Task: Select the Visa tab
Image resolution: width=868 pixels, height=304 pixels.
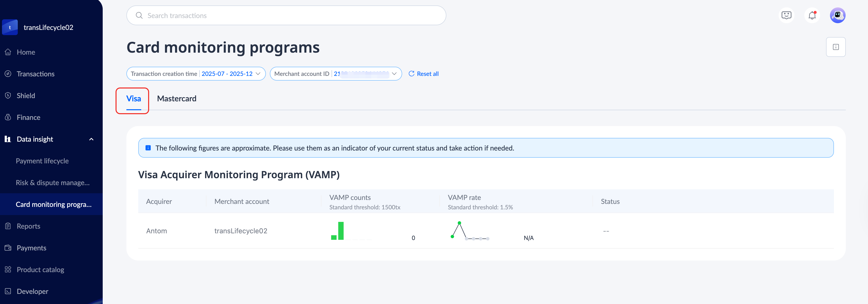Action: tap(134, 99)
